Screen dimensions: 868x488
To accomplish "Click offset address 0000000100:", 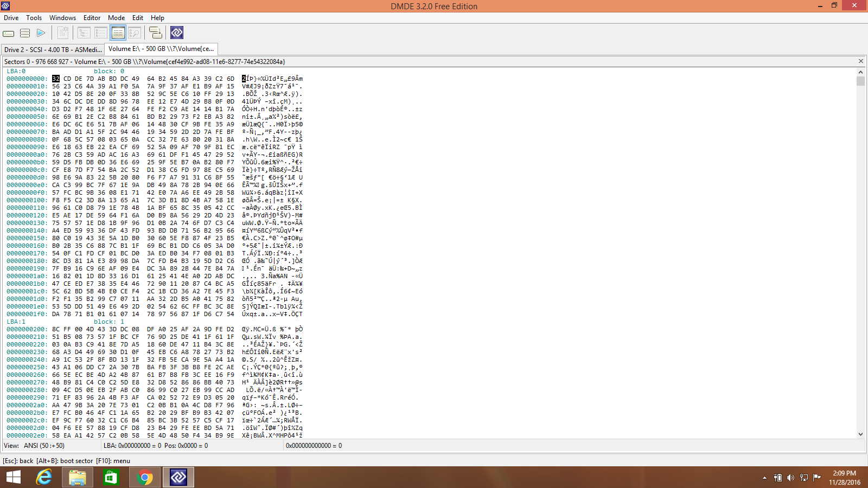I will [x=27, y=200].
